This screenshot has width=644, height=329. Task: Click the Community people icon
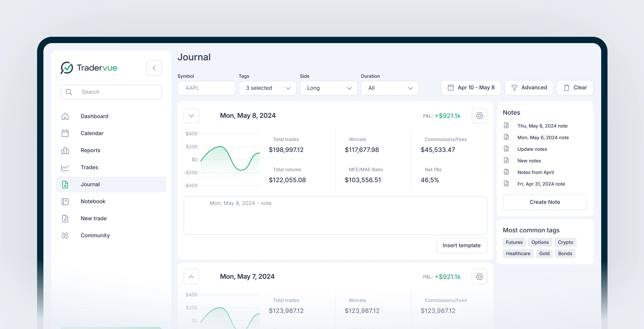65,235
